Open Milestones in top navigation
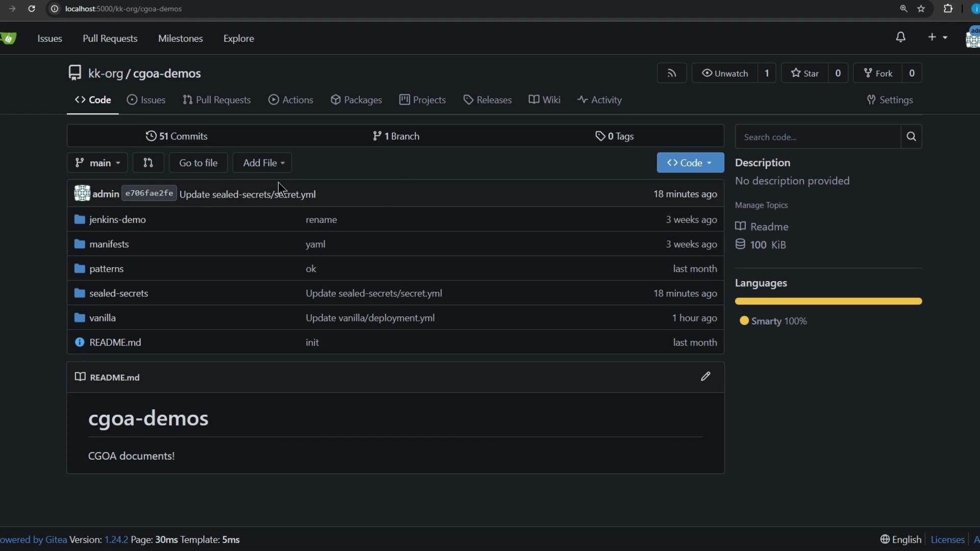 180,38
